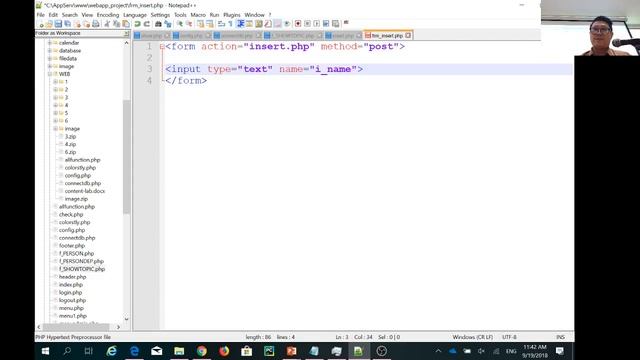Toggle Show All Characters pilcrow icon
This screenshot has height=360, width=640.
(x=231, y=24)
